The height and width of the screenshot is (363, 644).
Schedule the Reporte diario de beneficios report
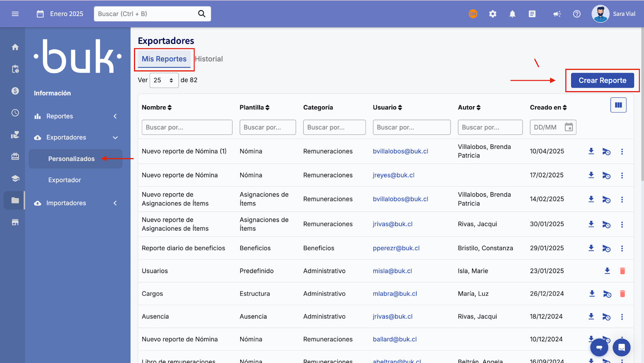pos(606,248)
